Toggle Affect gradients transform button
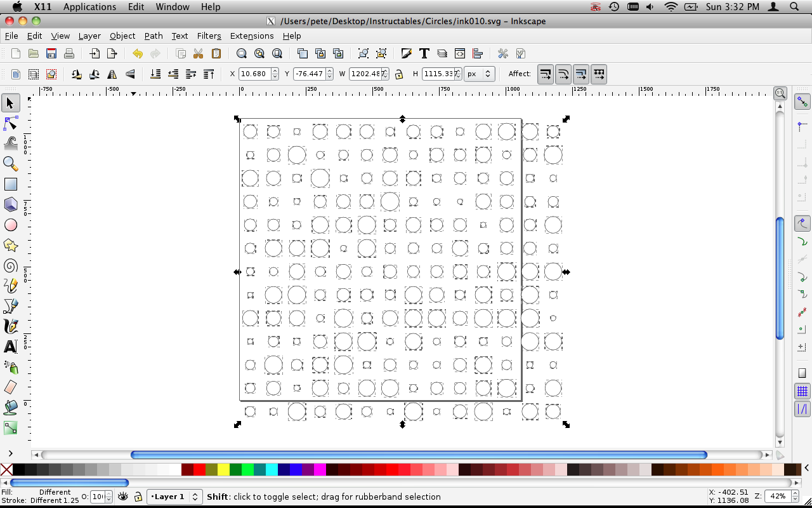The width and height of the screenshot is (812, 508). click(x=580, y=74)
